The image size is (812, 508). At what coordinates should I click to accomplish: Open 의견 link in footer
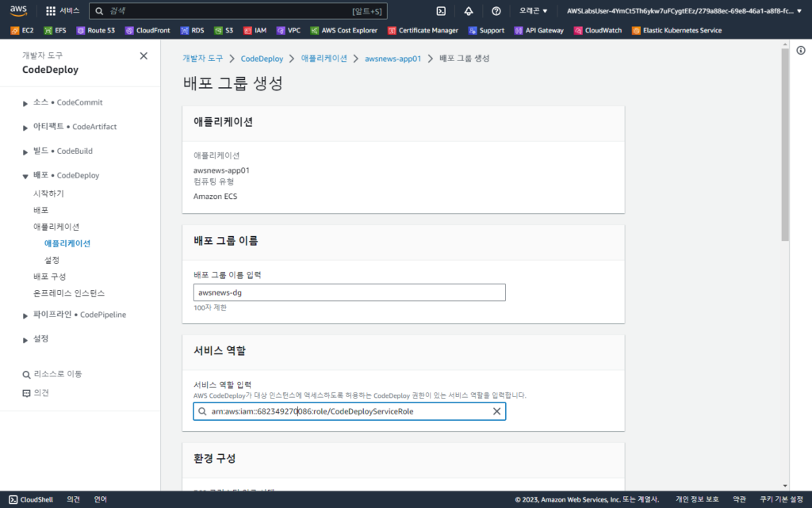pos(74,500)
